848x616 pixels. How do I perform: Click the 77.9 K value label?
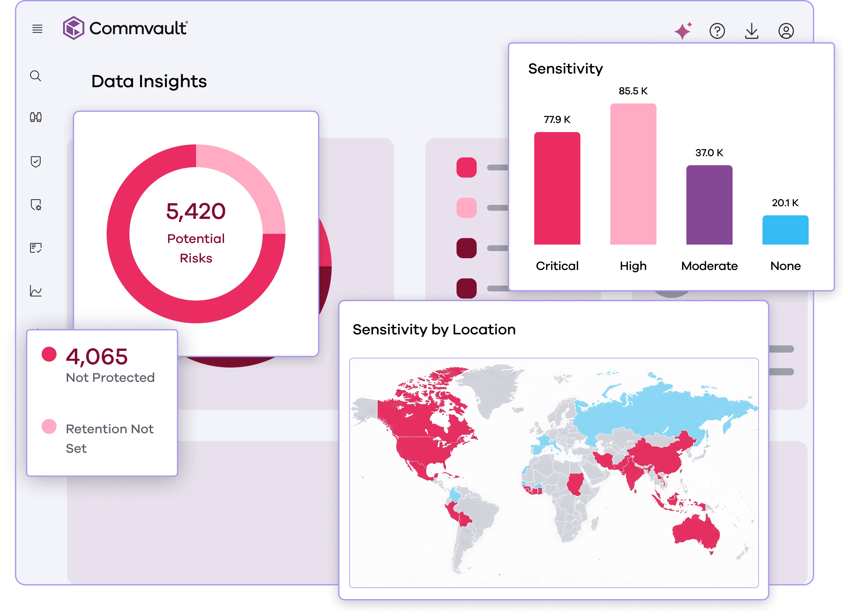(557, 120)
